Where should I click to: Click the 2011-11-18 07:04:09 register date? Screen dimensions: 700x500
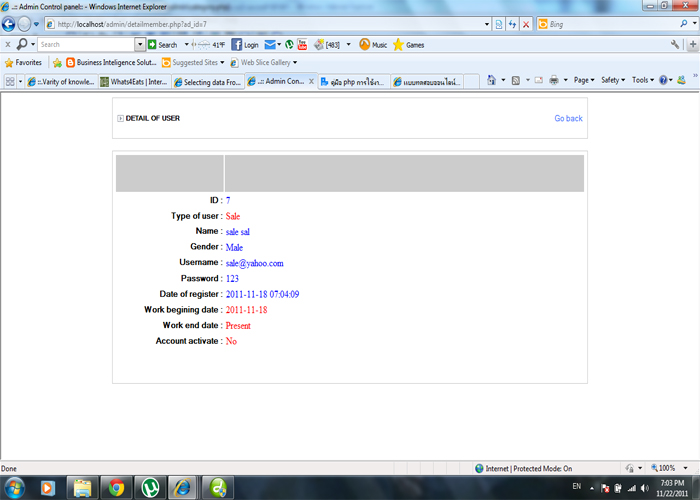coord(262,294)
